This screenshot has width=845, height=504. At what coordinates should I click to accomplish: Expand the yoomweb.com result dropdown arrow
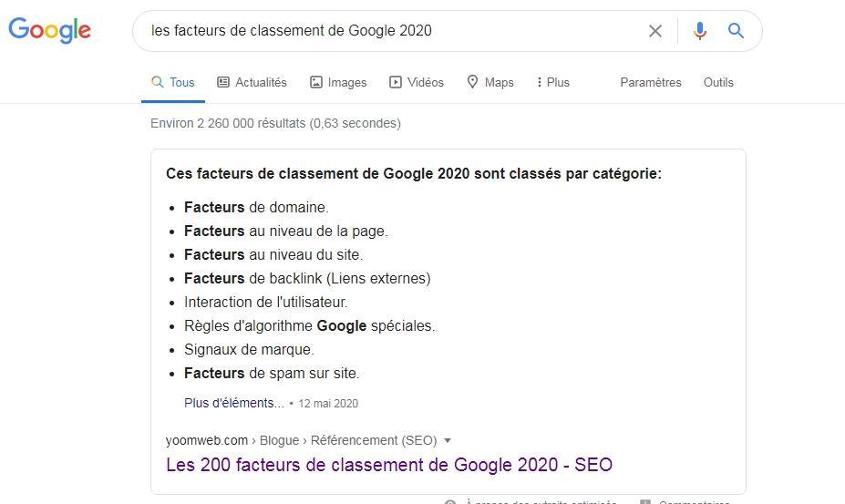(448, 440)
